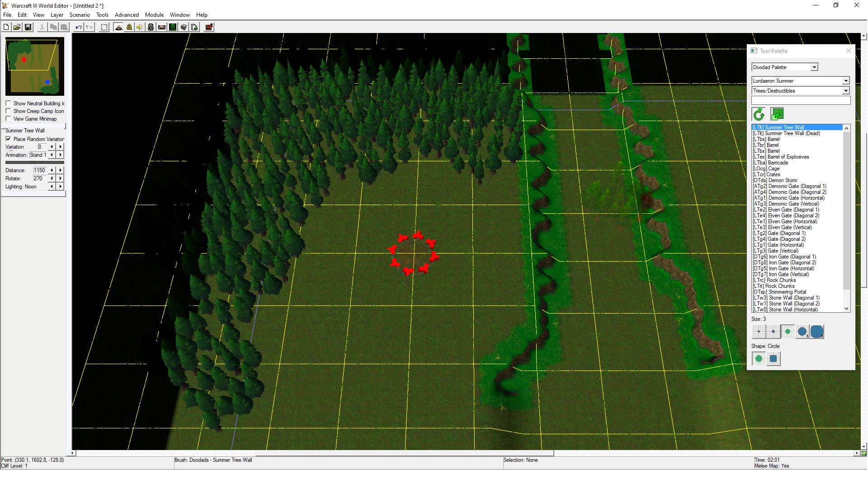Expand the Trees/Destructibles category dropdown
Viewport: 868px width, 488px height.
coord(845,91)
